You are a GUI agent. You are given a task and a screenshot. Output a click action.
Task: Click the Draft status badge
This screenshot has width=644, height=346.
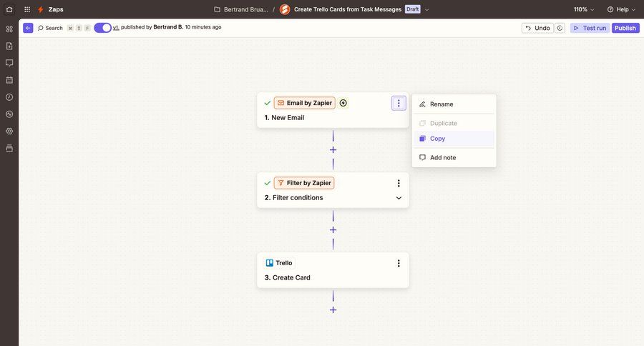(x=412, y=9)
